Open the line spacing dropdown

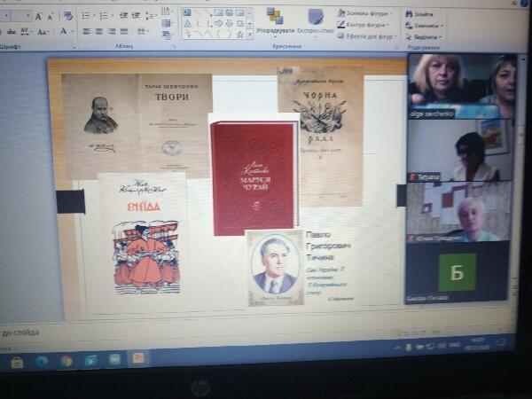(151, 16)
